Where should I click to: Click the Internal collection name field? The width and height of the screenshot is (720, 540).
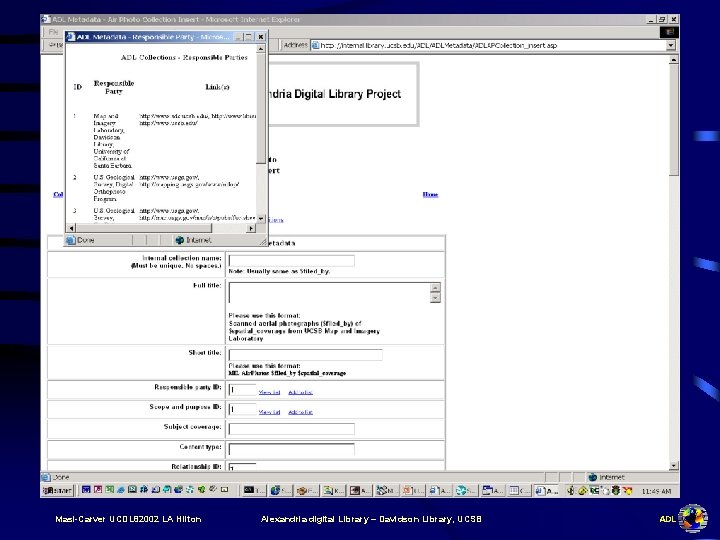(292, 261)
